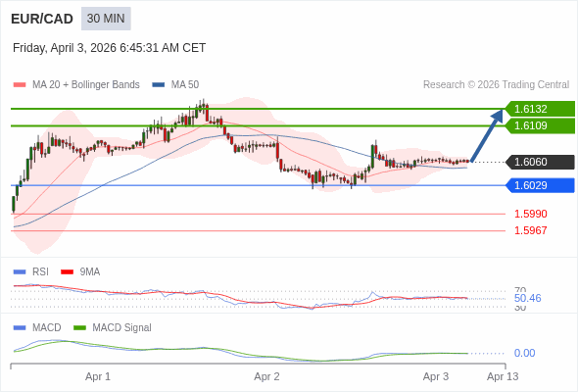Click the '9MA' legend label

point(90,272)
